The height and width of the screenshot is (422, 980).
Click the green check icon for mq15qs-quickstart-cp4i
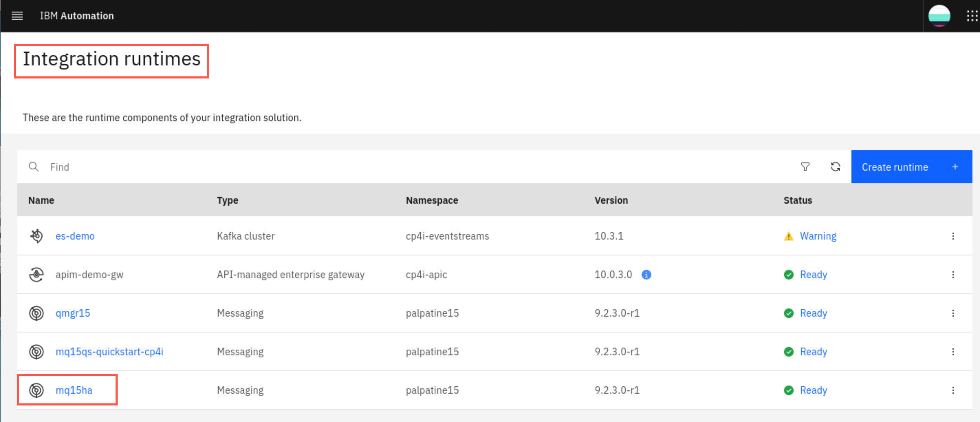pyautogui.click(x=788, y=351)
